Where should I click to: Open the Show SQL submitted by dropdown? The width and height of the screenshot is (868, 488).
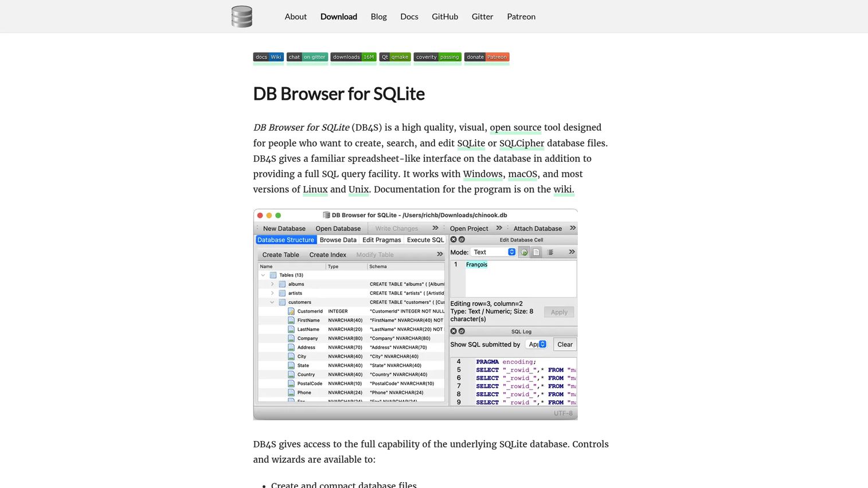537,345
